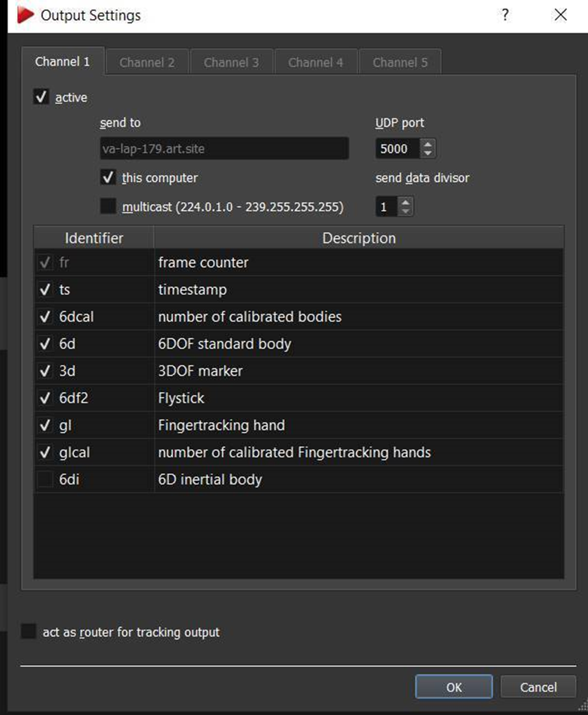
Task: Uncheck the active checkbox
Action: pyautogui.click(x=40, y=98)
